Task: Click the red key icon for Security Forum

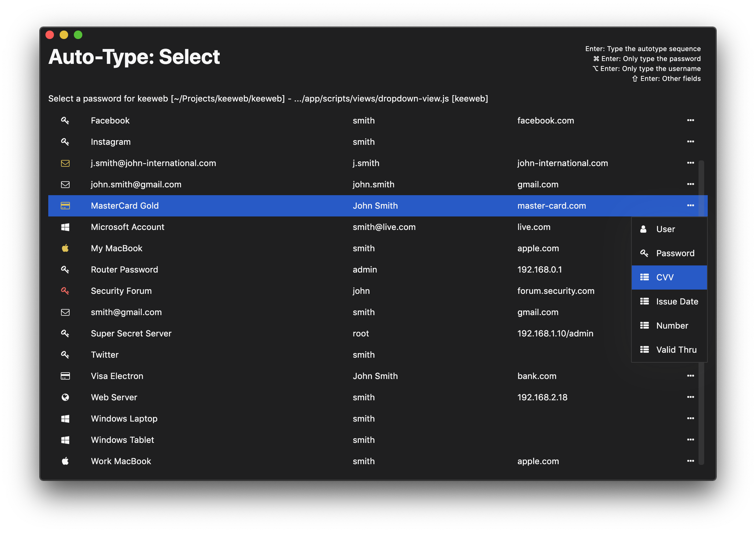Action: (65, 291)
